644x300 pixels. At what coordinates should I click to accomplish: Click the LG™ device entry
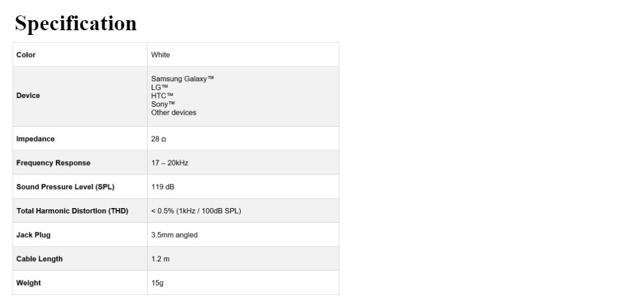coord(160,87)
